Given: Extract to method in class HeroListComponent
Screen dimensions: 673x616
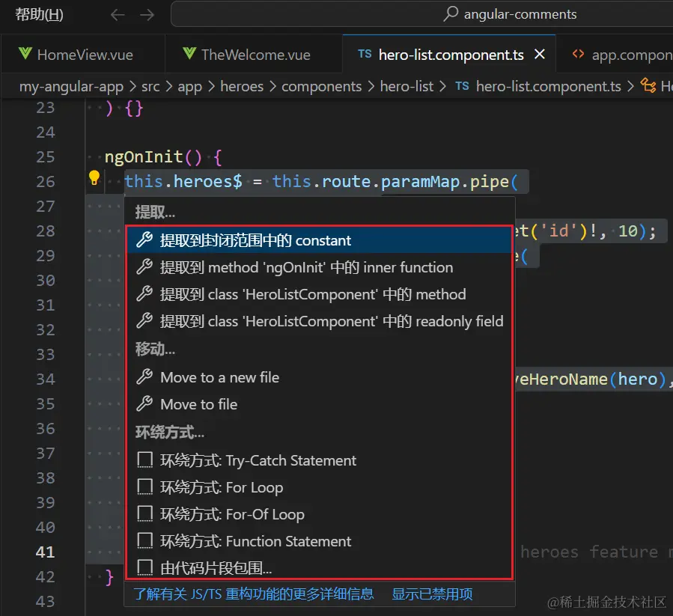Looking at the screenshot, I should pyautogui.click(x=319, y=294).
